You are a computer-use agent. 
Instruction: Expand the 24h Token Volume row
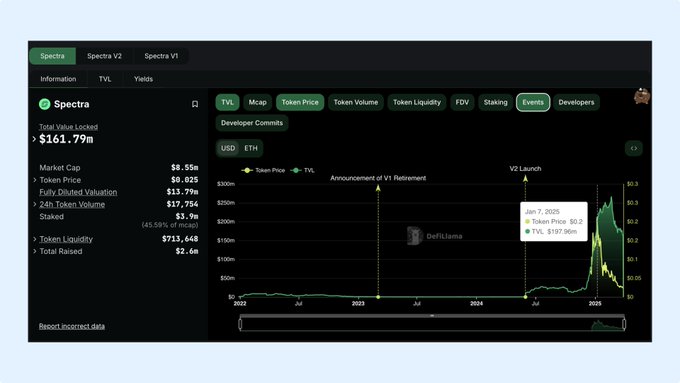(x=35, y=204)
